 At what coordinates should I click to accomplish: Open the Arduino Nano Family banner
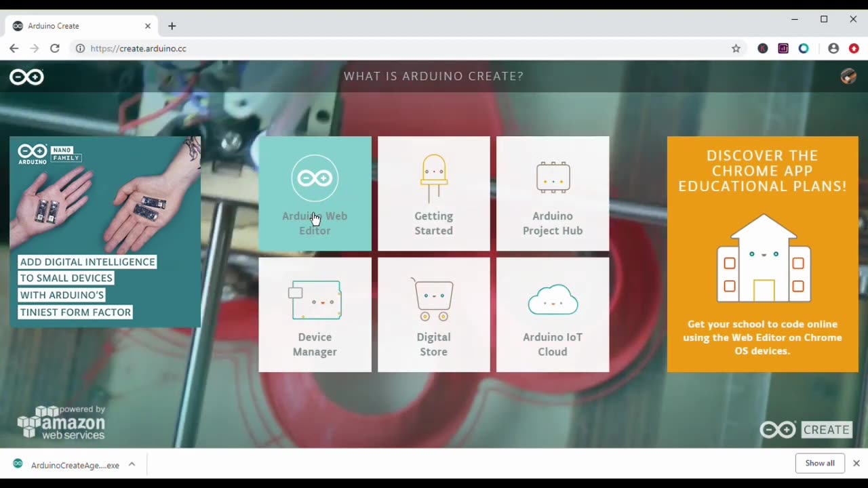[105, 232]
